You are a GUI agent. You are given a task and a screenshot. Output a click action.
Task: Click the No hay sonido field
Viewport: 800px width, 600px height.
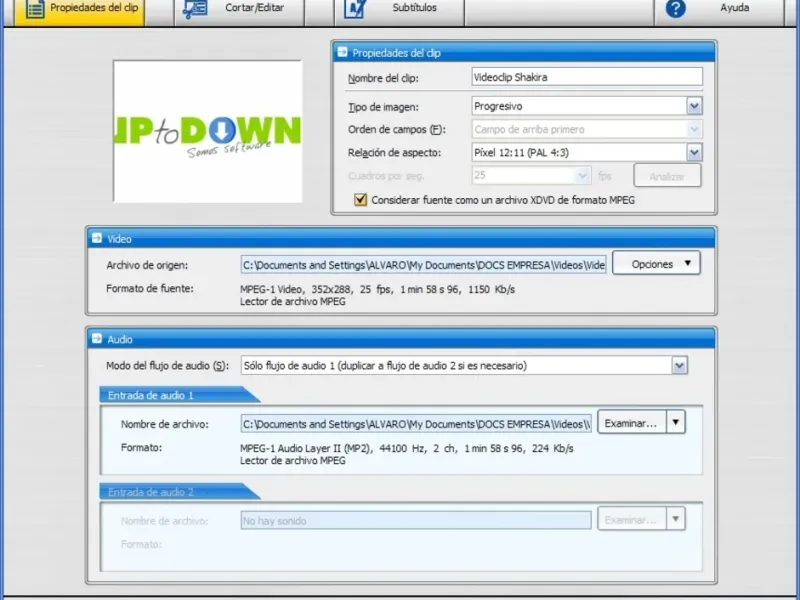[416, 520]
